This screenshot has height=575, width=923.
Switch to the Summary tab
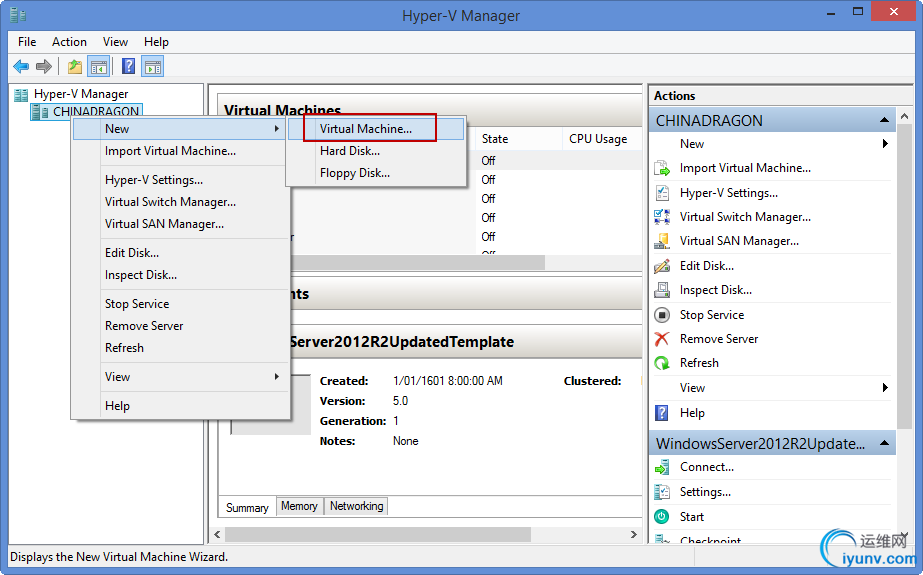[247, 508]
